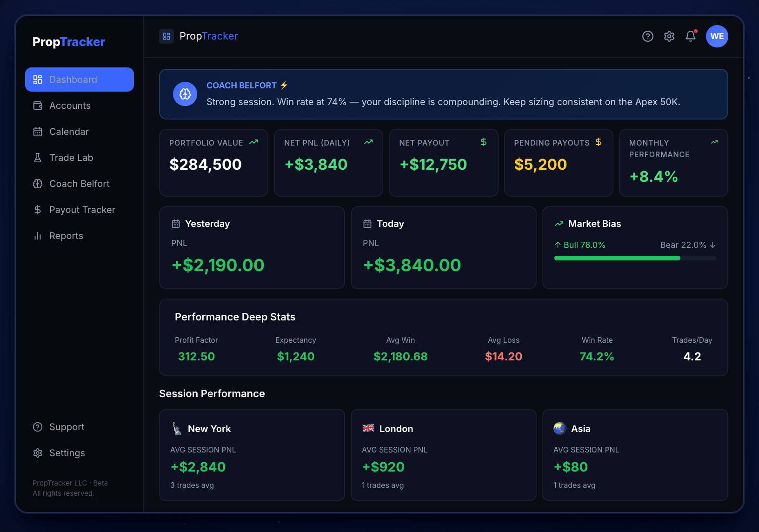Click the PropTracker title in the header
Screen dimensions: 759x532
(x=208, y=36)
